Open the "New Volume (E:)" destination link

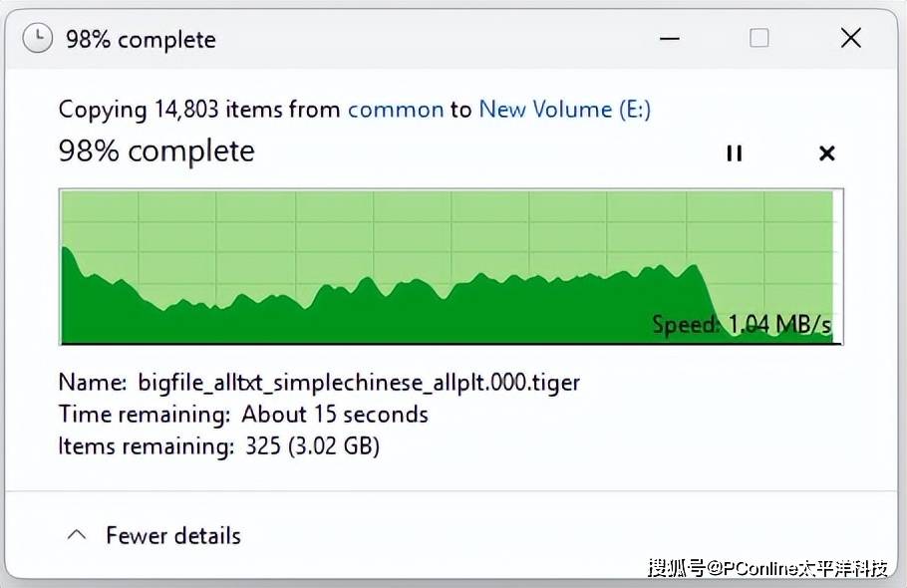(x=564, y=109)
